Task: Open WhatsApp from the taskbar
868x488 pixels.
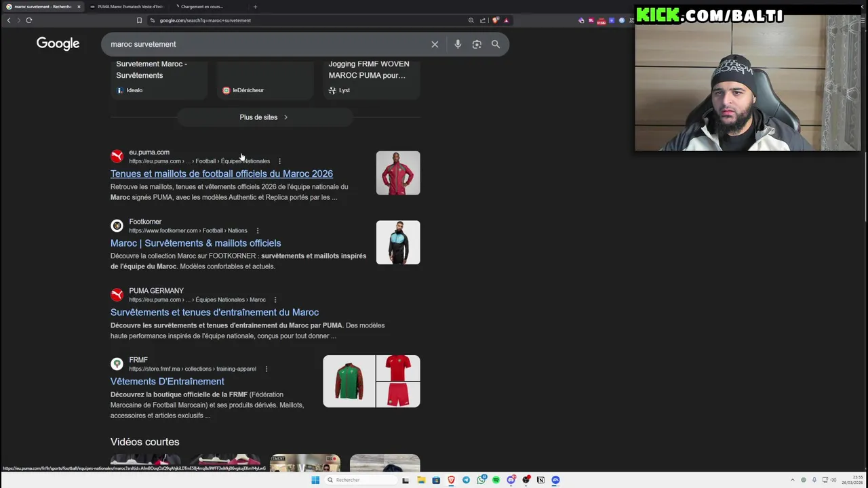Action: coord(481,480)
